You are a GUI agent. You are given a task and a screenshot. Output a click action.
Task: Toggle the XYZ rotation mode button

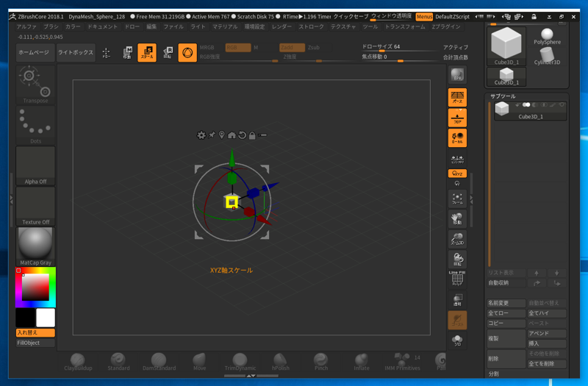pyautogui.click(x=457, y=174)
